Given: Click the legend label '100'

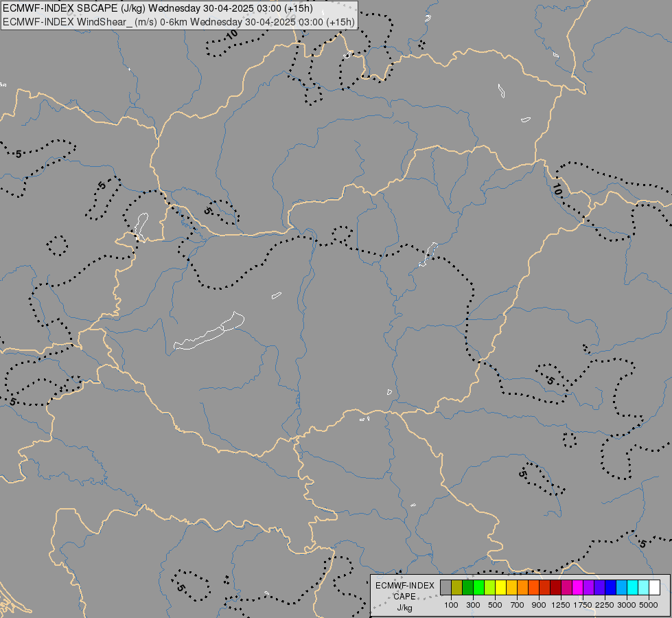Looking at the screenshot, I should click(x=451, y=605).
